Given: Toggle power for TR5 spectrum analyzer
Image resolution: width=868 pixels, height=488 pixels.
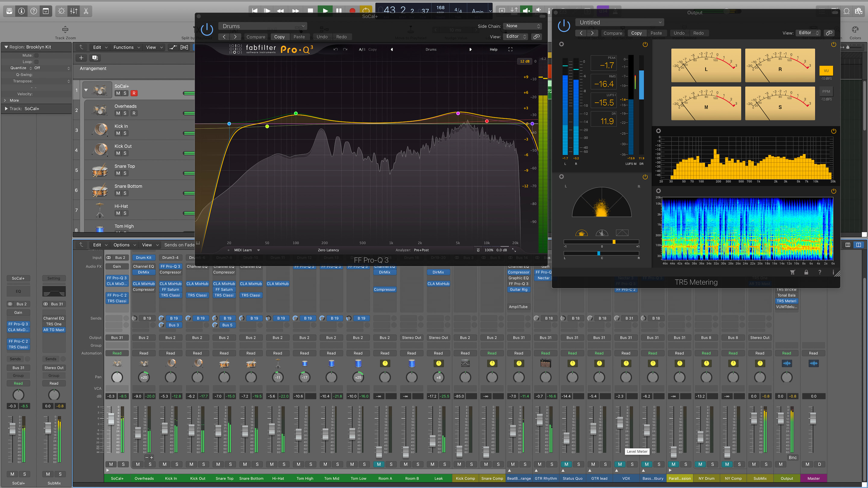Looking at the screenshot, I should tap(834, 131).
